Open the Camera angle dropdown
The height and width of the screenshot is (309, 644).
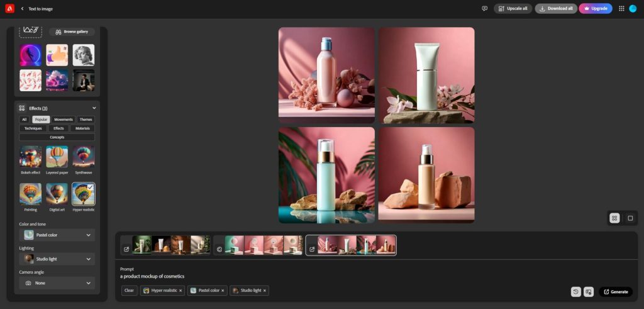57,283
